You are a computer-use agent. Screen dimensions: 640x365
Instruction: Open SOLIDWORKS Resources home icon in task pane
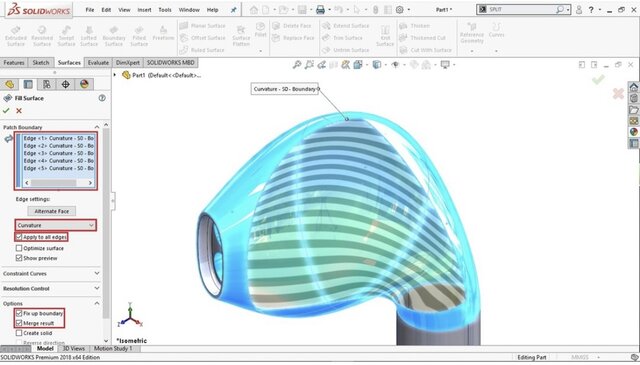[633, 87]
